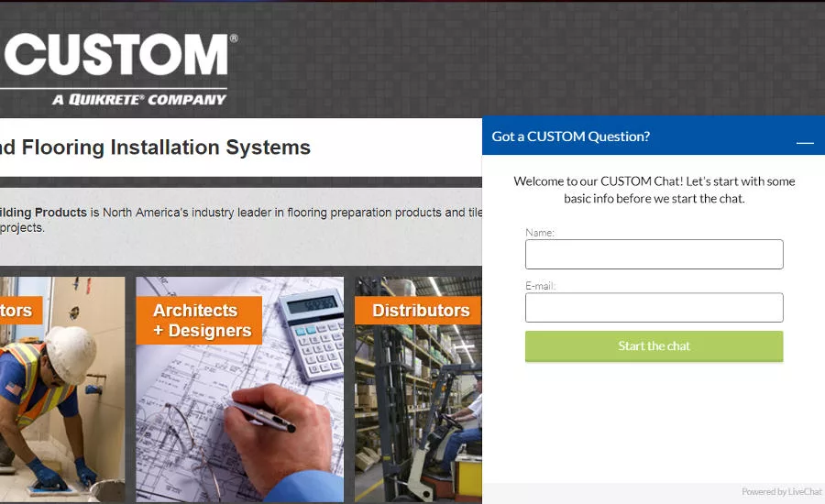Click the Welcome to our CUSTOM Chat message
Screen dimensions: 825x504
coord(654,190)
